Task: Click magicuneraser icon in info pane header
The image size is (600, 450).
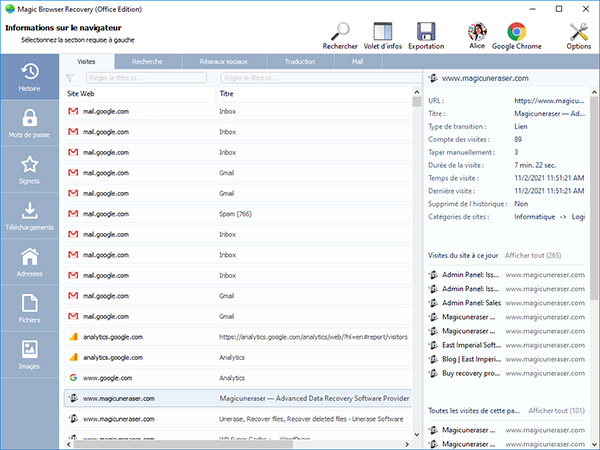Action: point(433,78)
